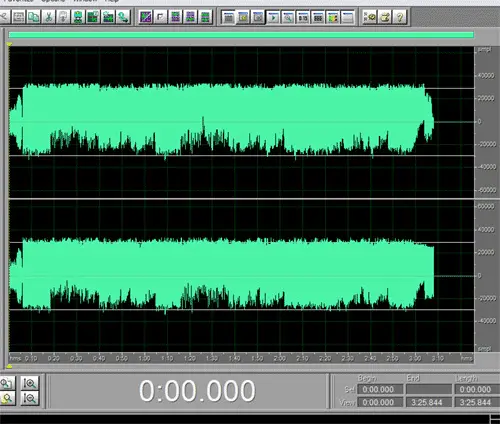Toggle the zoom controls window button (magnifier)
Image resolution: width=500 pixels, height=424 pixels.
288,17
